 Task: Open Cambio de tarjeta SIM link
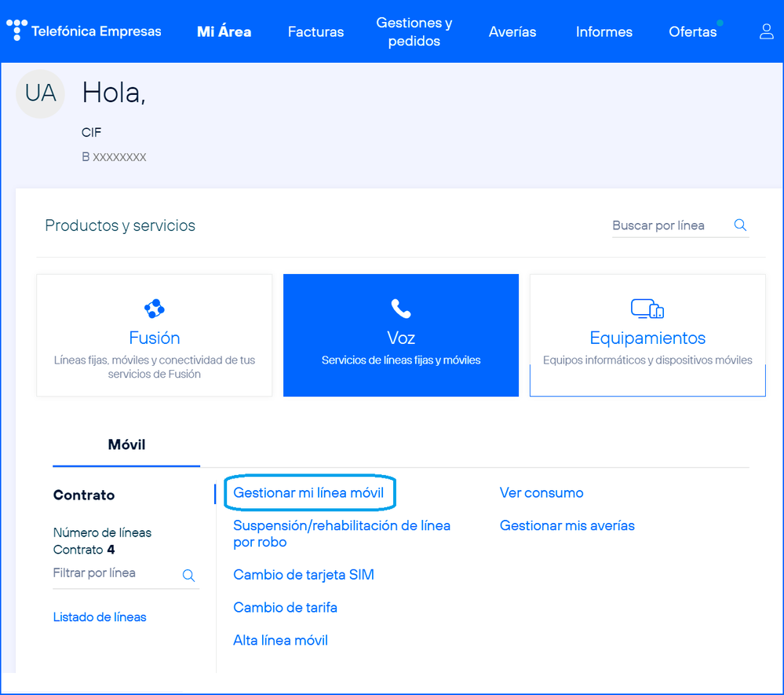click(304, 575)
